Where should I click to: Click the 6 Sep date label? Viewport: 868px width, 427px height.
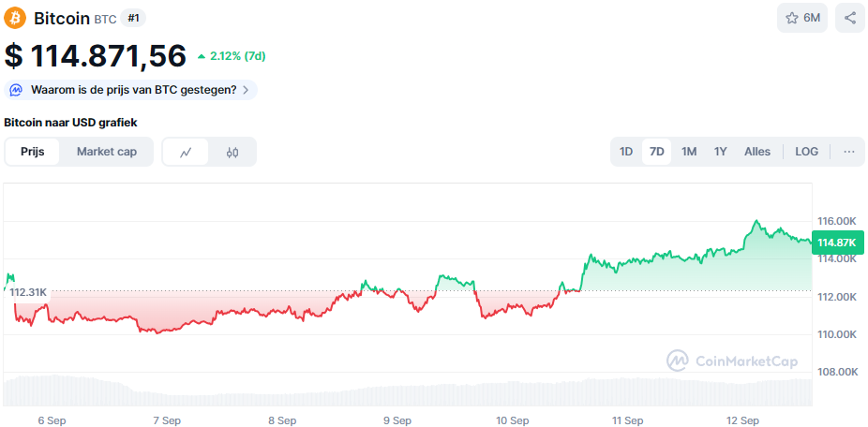52,420
